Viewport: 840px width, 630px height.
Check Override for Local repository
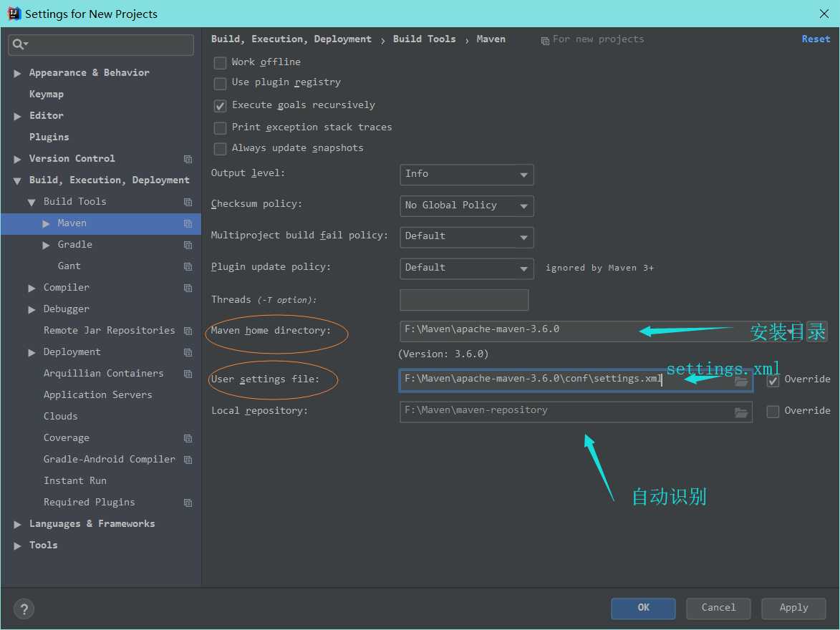pyautogui.click(x=773, y=412)
